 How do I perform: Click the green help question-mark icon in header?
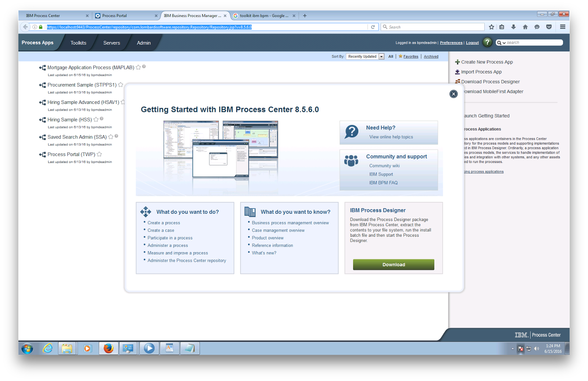(487, 42)
